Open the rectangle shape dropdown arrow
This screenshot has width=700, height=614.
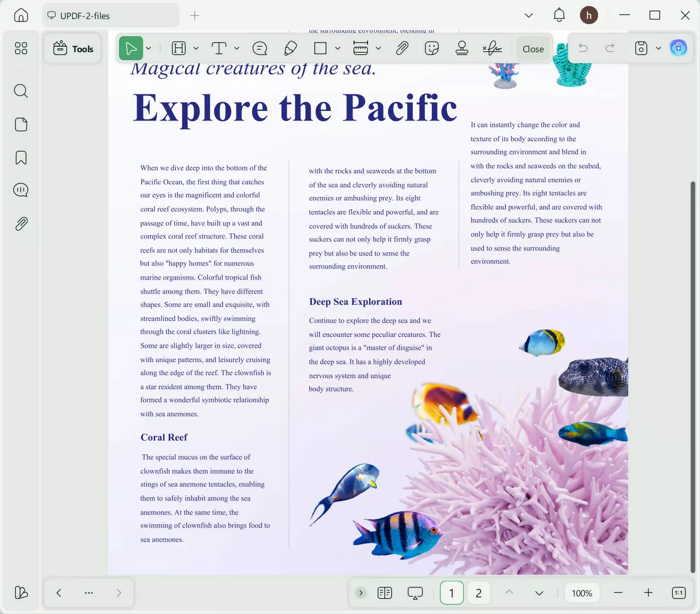pyautogui.click(x=338, y=48)
